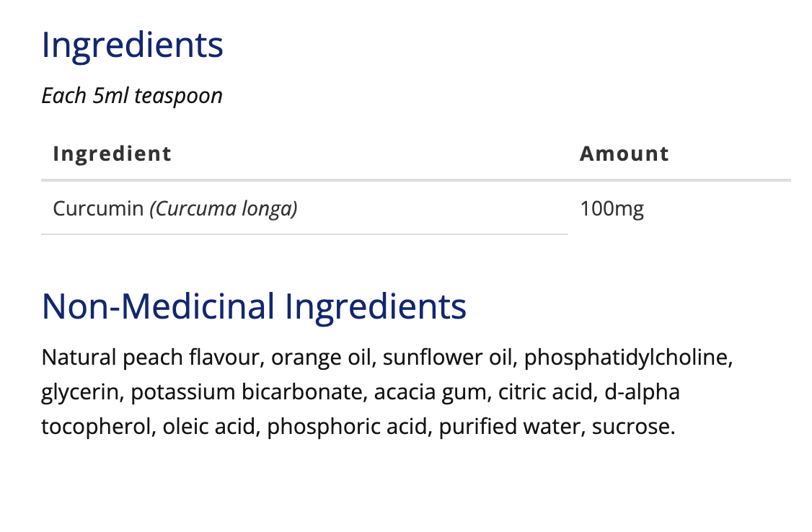Click the "Ingredients" heading
Viewport: 812px width, 532px height.
coord(133,45)
